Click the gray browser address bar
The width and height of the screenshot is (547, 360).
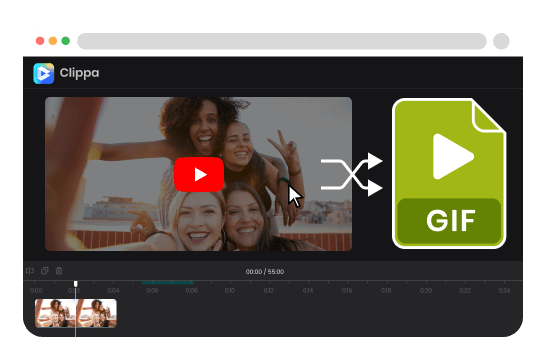pos(282,41)
